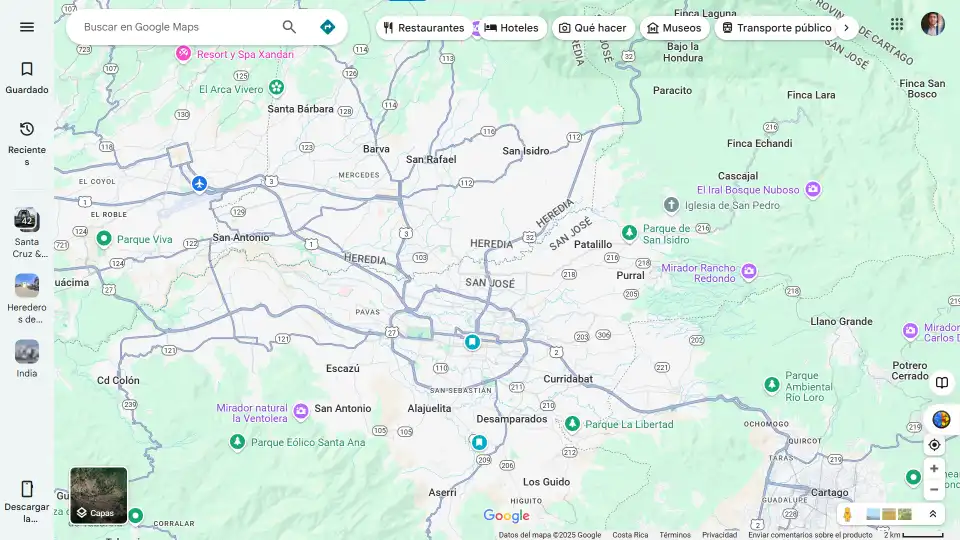This screenshot has width=960, height=540.
Task: Expand the imagery strip with double chevron
Action: 932,514
